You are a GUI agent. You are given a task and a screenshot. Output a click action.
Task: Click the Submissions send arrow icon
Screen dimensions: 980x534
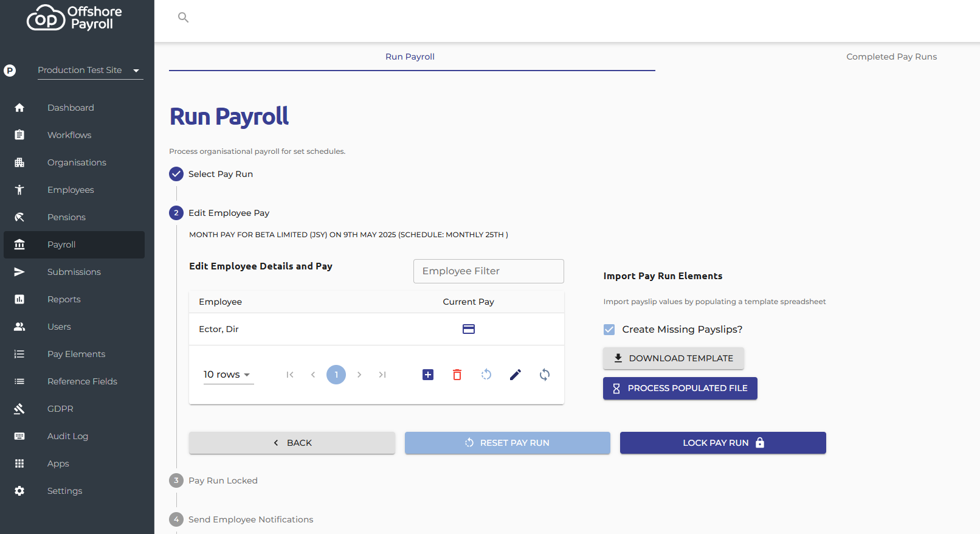coord(19,272)
